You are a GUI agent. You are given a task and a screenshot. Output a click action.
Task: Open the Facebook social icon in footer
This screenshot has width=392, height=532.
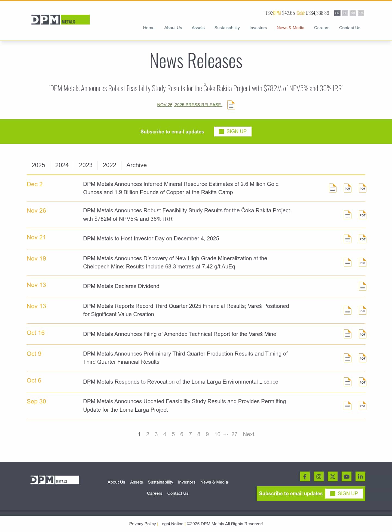[305, 476]
